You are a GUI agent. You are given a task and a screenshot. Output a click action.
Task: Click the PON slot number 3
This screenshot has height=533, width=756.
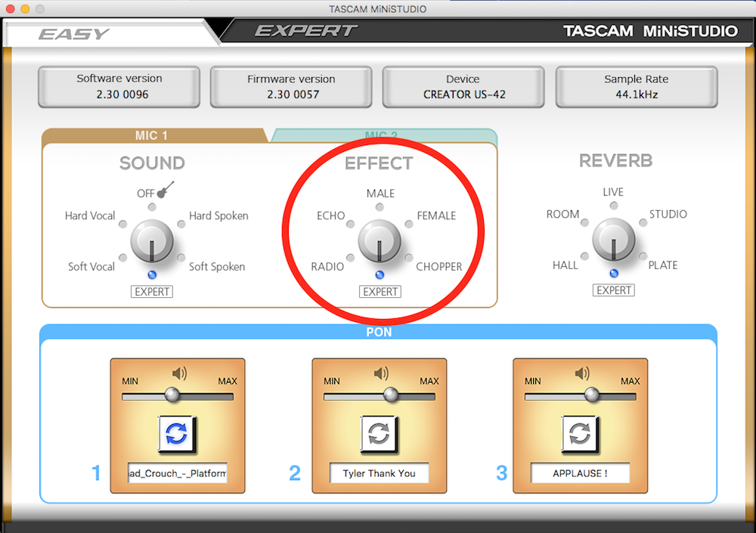tap(501, 473)
